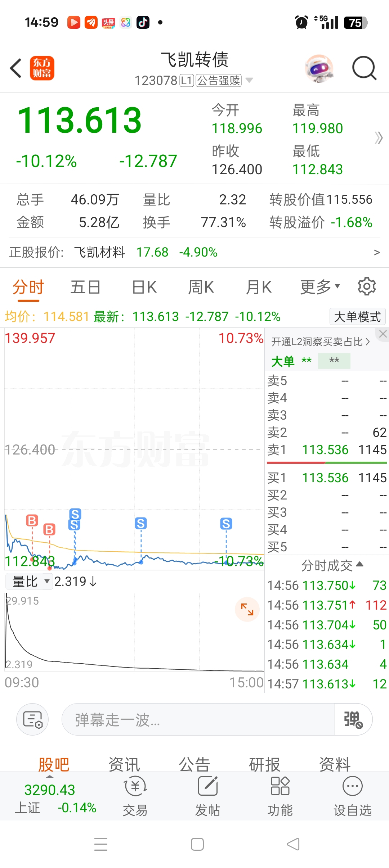The image size is (389, 868).
Task: Close the L2 promotion banner
Action: pos(383,334)
